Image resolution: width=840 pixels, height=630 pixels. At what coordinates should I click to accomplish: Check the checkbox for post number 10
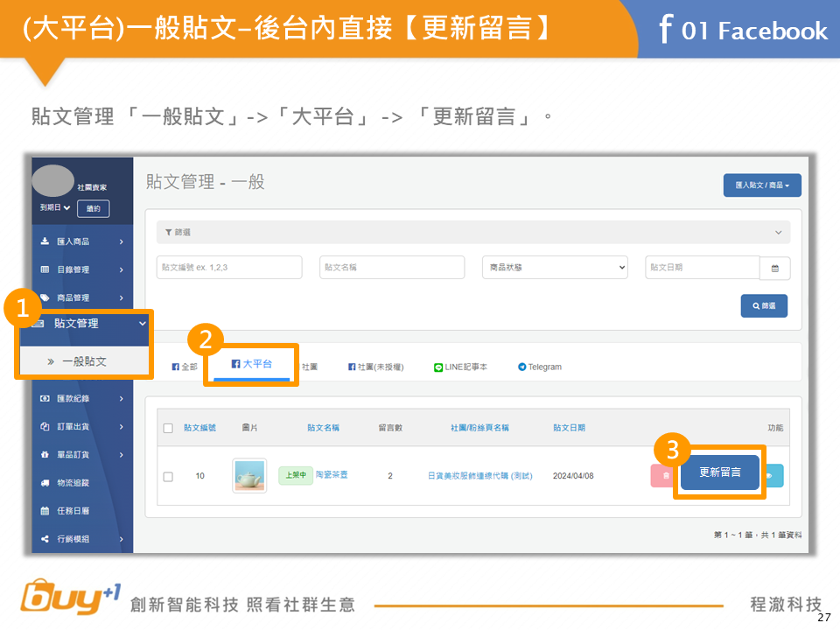point(168,476)
